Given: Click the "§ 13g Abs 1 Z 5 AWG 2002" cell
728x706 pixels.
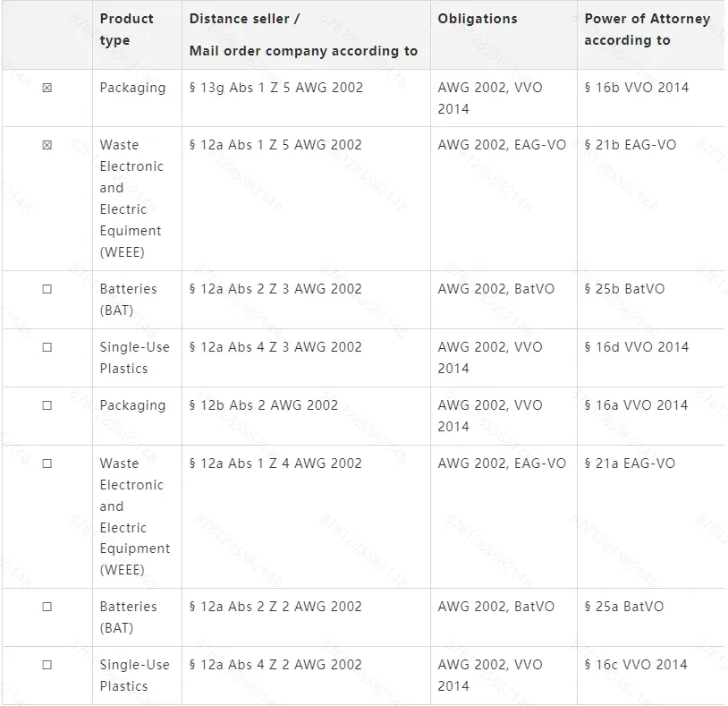Looking at the screenshot, I should (x=276, y=88).
